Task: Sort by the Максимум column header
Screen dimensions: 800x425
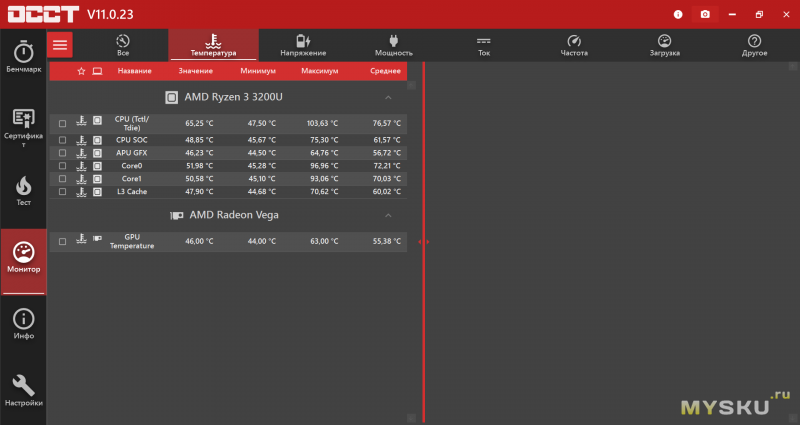Action: [x=320, y=71]
